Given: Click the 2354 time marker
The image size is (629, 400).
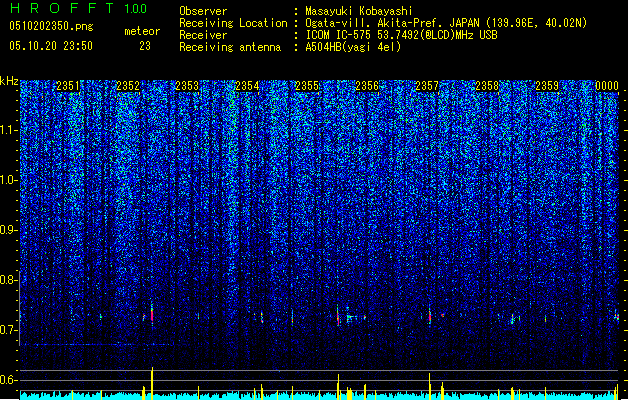Looking at the screenshot, I should point(247,86).
